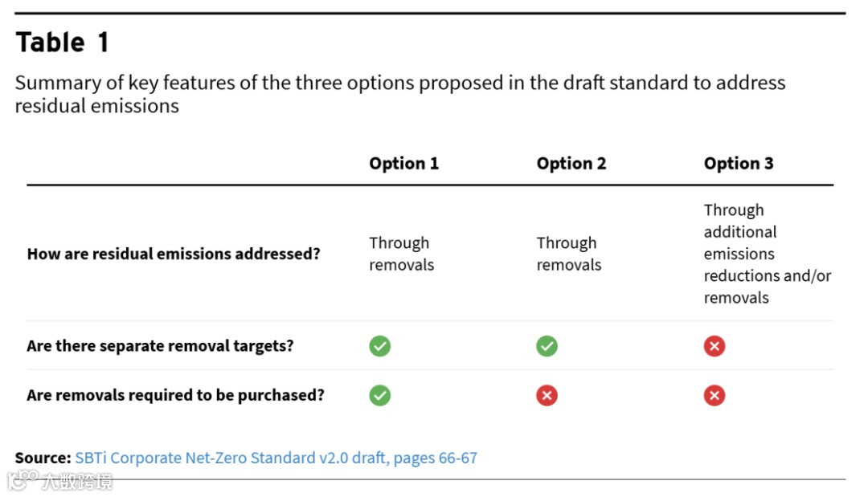Select the Option 2 column header
The height and width of the screenshot is (497, 868).
pyautogui.click(x=571, y=163)
